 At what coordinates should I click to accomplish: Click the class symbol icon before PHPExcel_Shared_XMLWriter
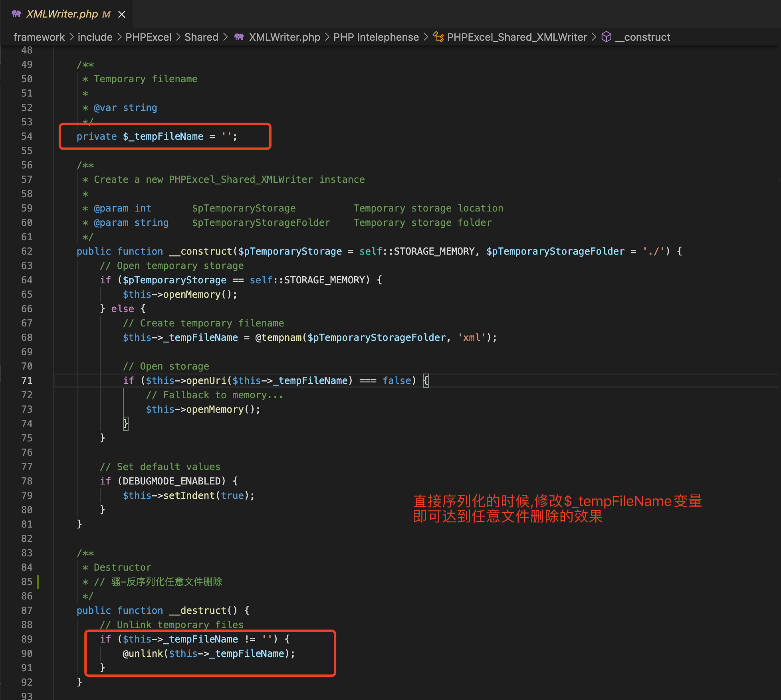pos(438,37)
